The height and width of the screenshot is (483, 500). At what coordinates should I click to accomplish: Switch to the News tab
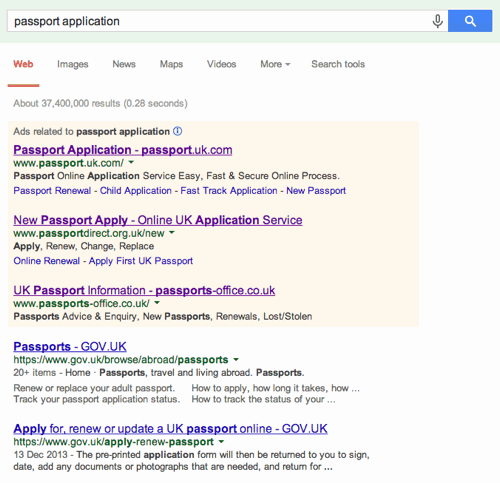[124, 64]
